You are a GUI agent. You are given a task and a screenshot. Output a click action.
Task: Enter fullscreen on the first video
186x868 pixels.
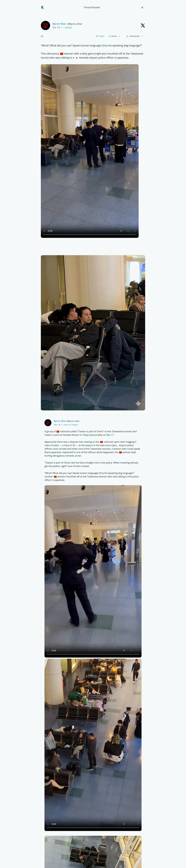pyautogui.click(x=128, y=231)
